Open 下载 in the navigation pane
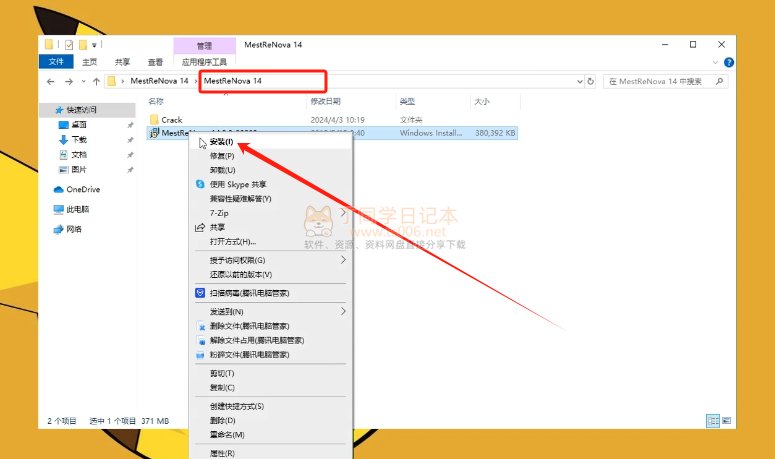 click(79, 140)
